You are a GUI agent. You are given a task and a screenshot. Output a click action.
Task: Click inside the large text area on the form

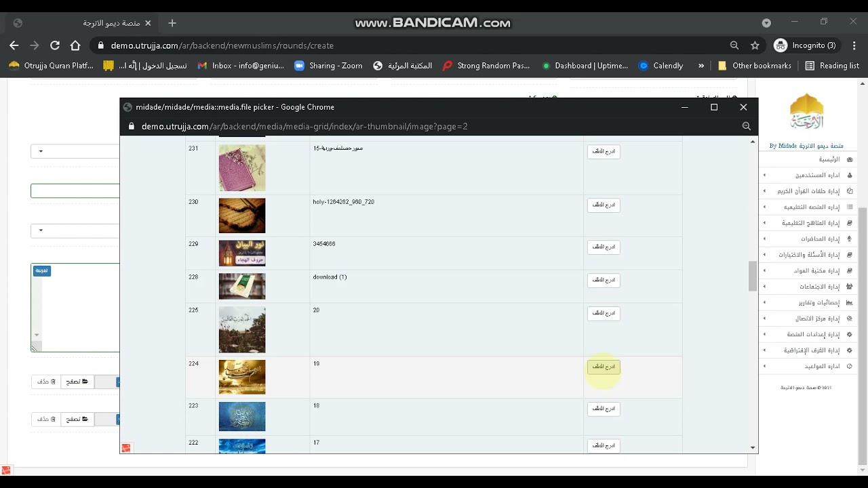pos(75,308)
